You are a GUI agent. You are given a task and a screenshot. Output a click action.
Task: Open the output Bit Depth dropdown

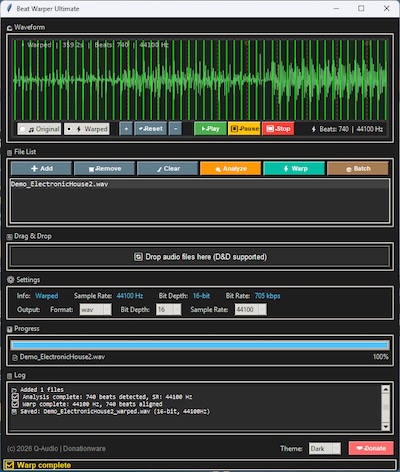pos(169,310)
